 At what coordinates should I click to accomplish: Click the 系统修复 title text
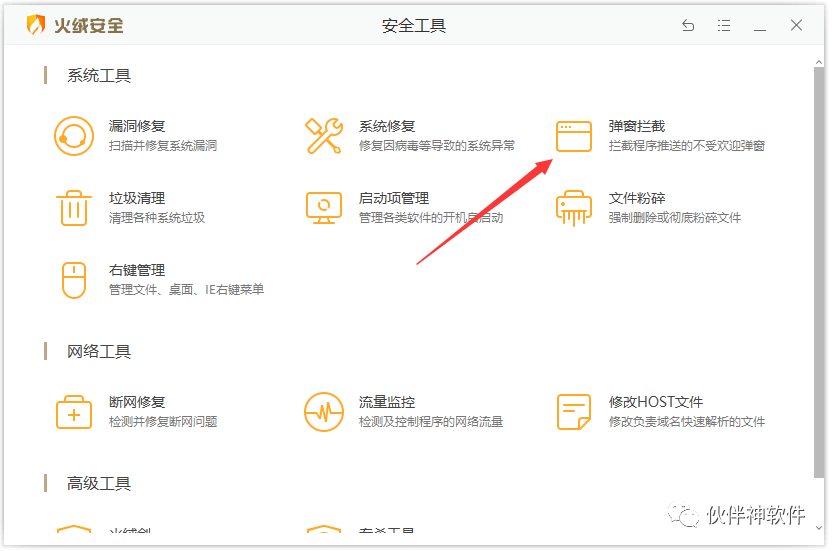[x=387, y=126]
